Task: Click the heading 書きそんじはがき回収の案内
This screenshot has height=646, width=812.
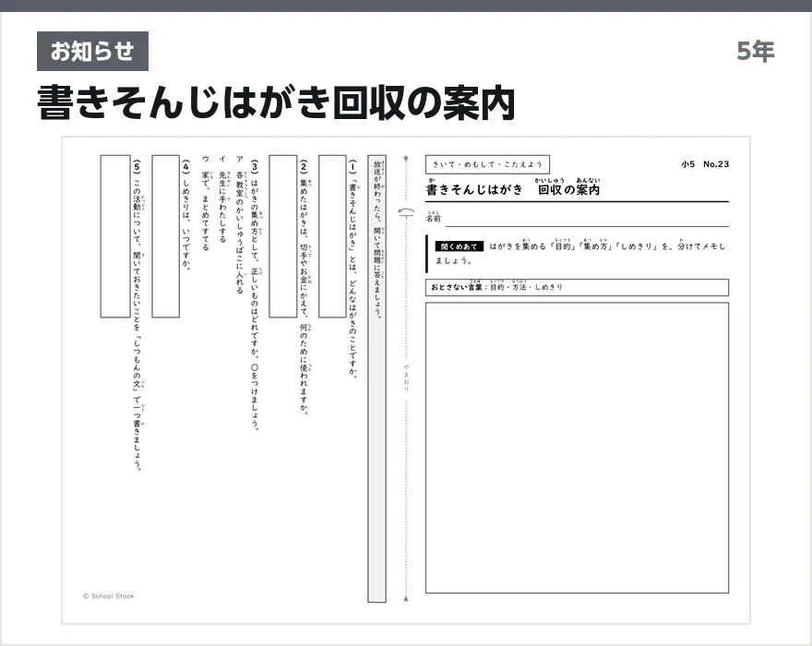Action: 277,103
